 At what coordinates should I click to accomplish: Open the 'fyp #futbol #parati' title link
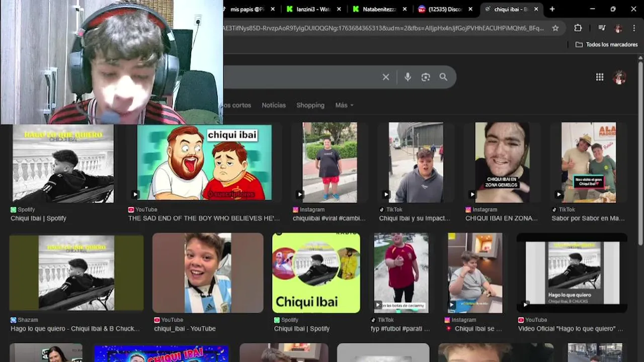(x=400, y=328)
